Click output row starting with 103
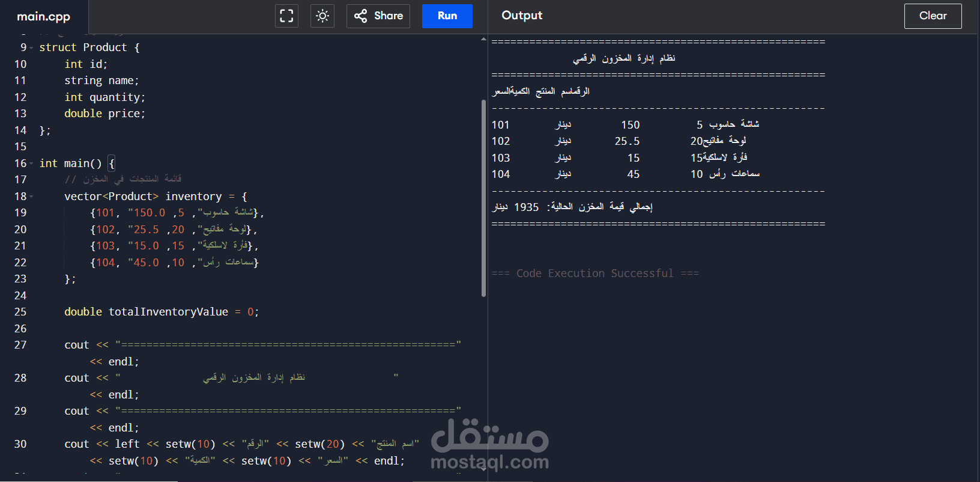The image size is (980, 482). pyautogui.click(x=619, y=157)
